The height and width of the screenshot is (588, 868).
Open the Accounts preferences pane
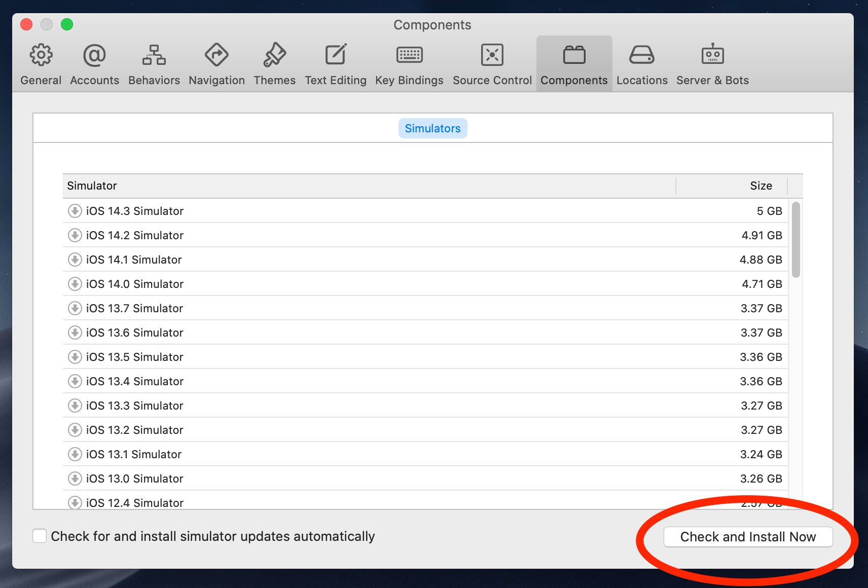94,64
